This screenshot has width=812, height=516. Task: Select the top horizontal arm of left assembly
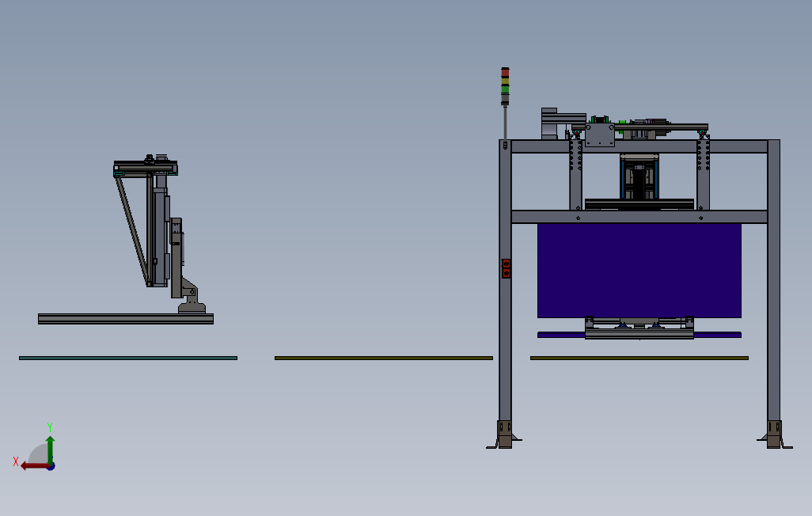click(146, 169)
